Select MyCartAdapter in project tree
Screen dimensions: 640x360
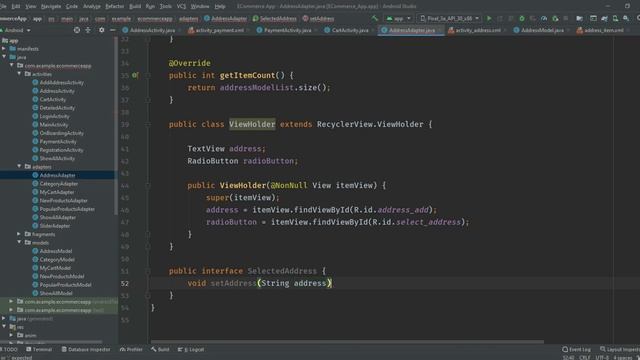57,192
